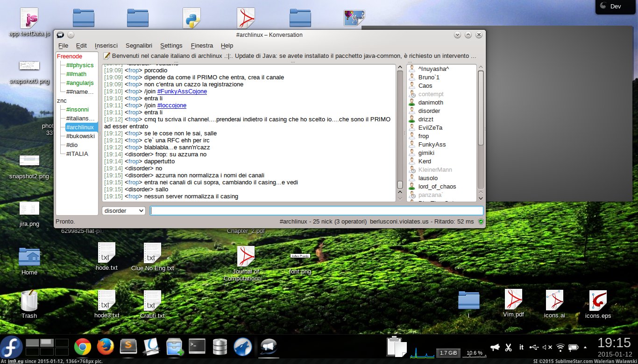
Task: Click the USB device notifier tray icon
Action: point(535,347)
